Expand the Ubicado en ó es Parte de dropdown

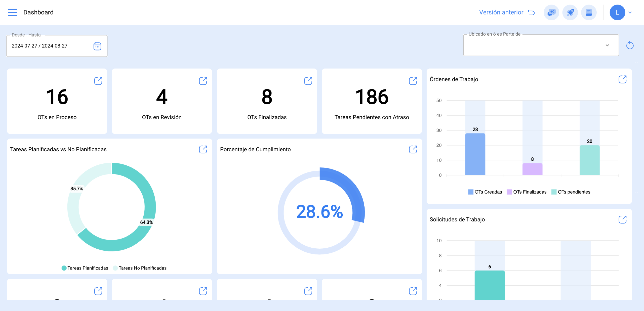(607, 45)
